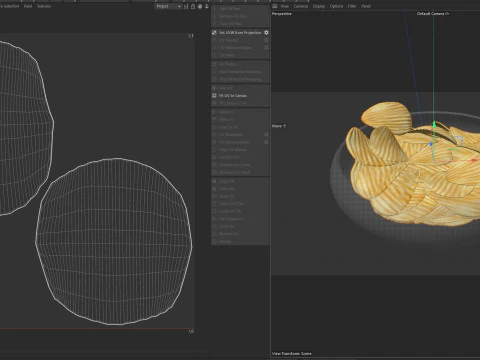Viewport: 480px width, 360px height.
Task: Open the viewport Cameras menu
Action: (301, 6)
